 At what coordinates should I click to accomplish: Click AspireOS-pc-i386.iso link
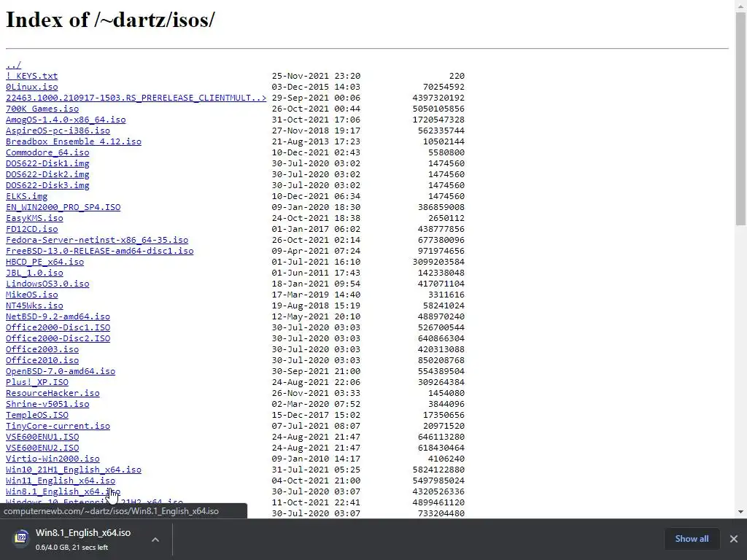[x=58, y=131]
